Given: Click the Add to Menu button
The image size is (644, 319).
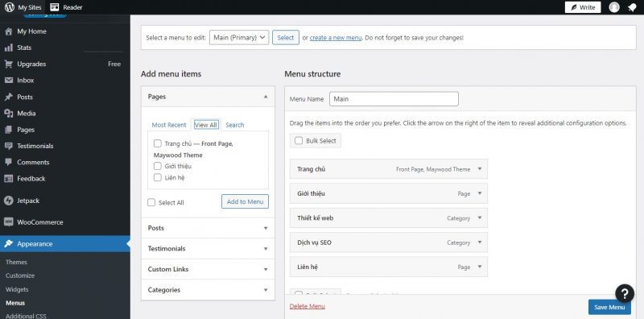Looking at the screenshot, I should pyautogui.click(x=246, y=201).
